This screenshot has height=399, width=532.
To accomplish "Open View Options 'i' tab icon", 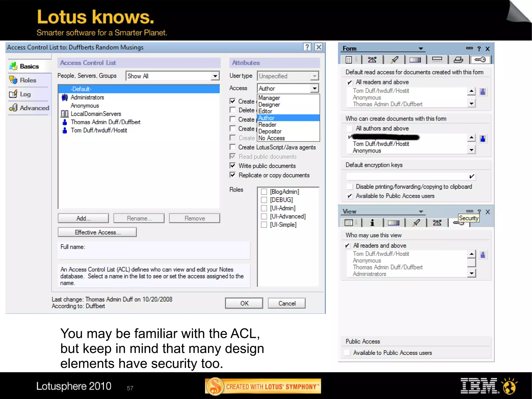I will point(372,223).
